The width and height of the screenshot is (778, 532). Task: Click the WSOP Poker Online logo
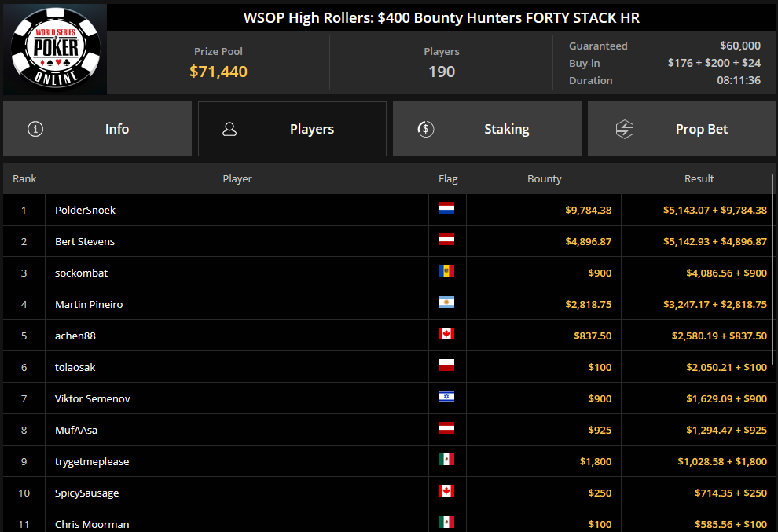55,49
